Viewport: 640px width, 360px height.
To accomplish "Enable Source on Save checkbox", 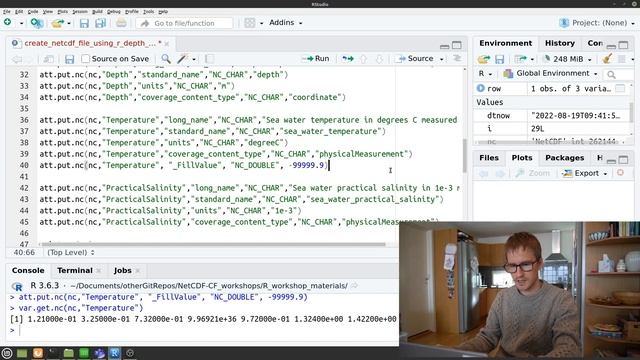I will point(85,59).
